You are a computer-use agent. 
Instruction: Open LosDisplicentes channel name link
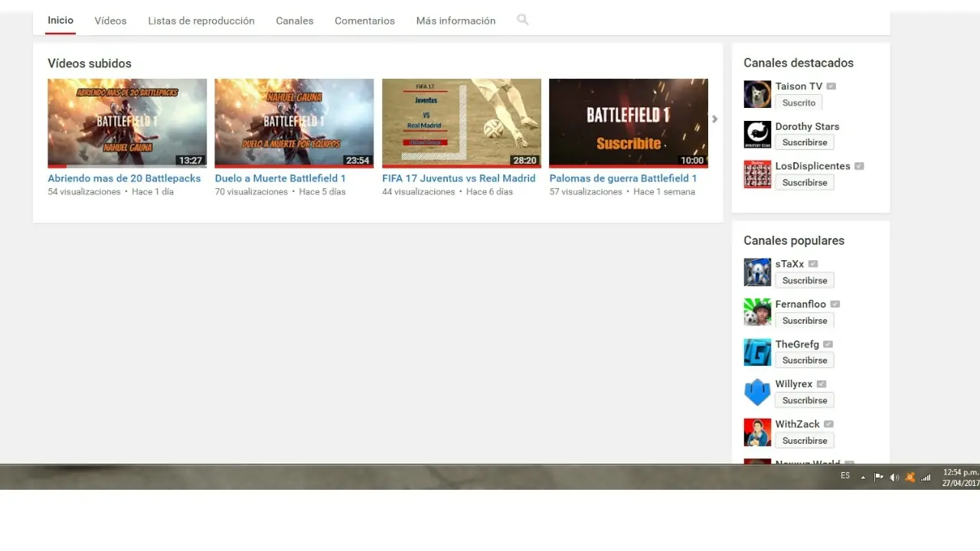pos(812,166)
